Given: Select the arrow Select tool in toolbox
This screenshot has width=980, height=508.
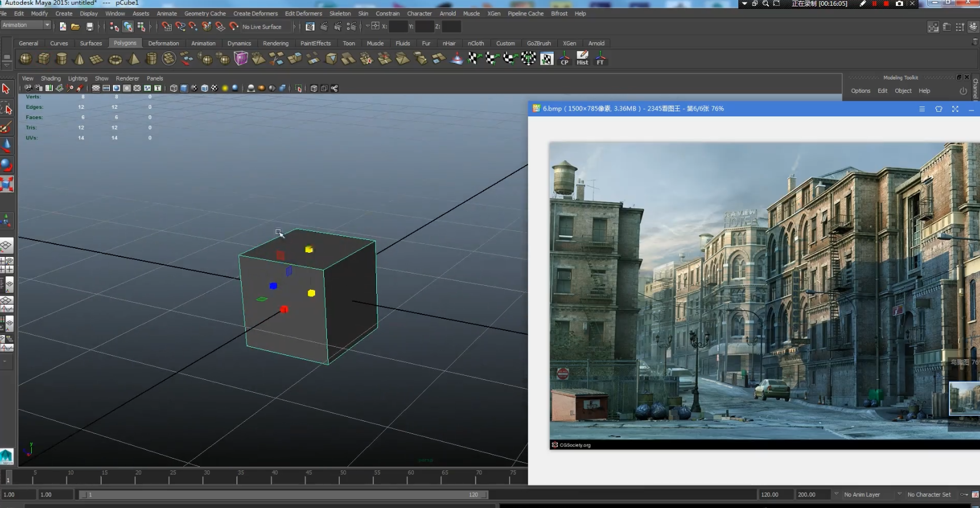Looking at the screenshot, I should click(x=6, y=89).
